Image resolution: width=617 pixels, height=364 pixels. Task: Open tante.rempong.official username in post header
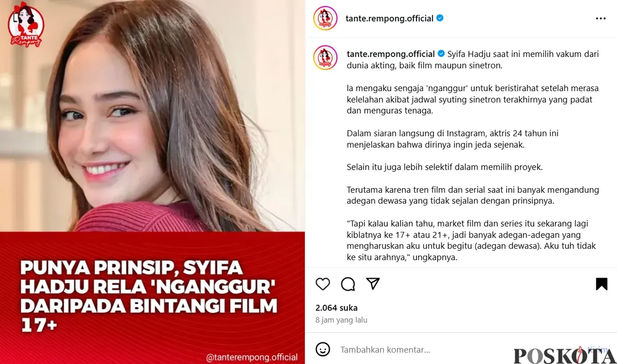tap(389, 19)
